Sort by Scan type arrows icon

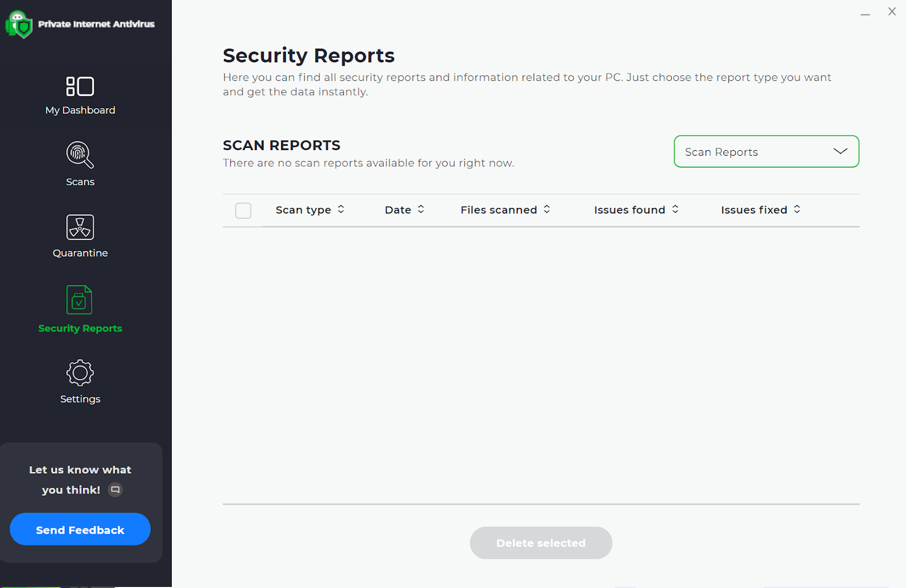(341, 210)
